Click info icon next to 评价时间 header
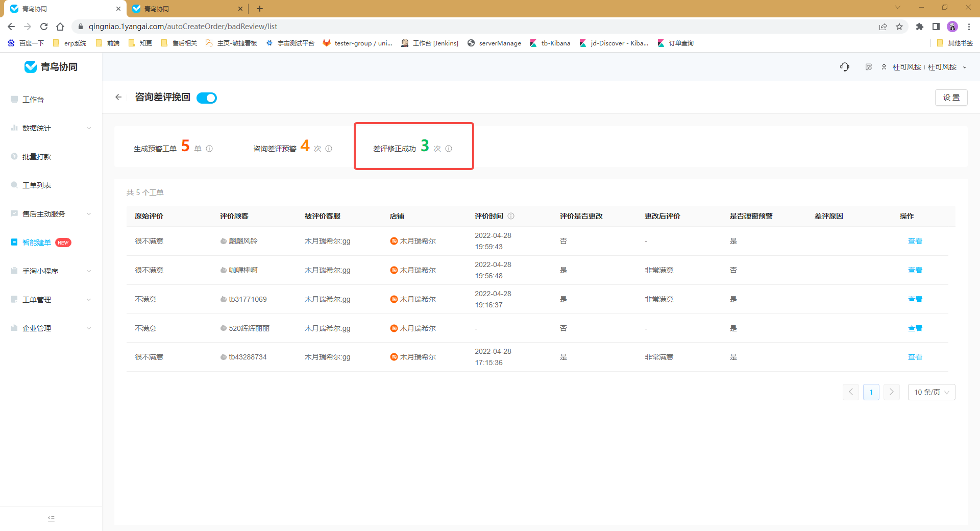Screen dimensions: 980x531 511,216
